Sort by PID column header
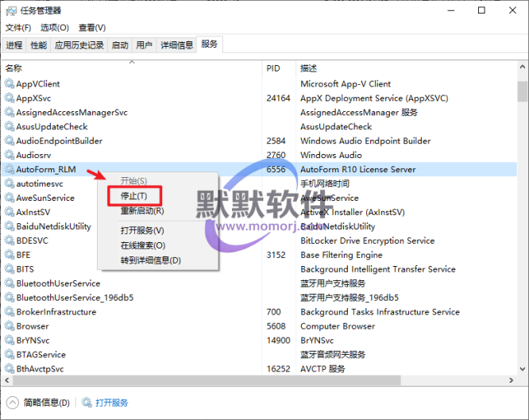The height and width of the screenshot is (420, 529). [273, 69]
